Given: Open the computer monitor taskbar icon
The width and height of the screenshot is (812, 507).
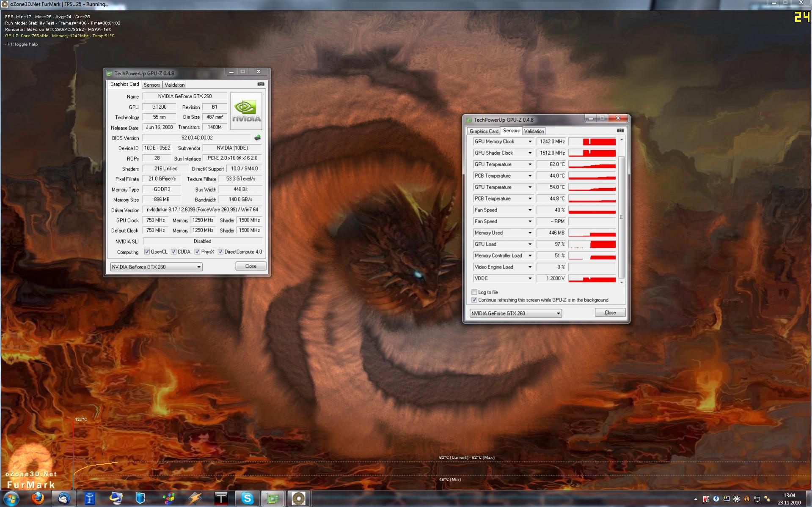Looking at the screenshot, I should pyautogui.click(x=116, y=499).
